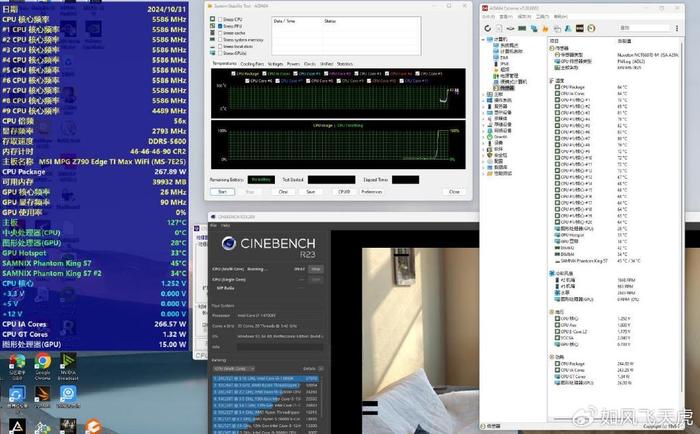Screen dimensions: 700x434
Task: Click the CPUID button in stability test
Action: [x=344, y=192]
